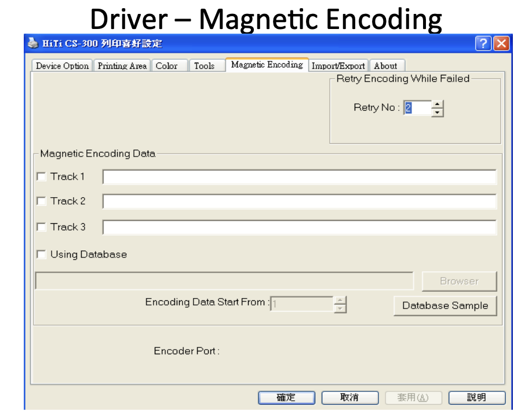Screen dimensions: 532x414
Task: Confirm with the 確定 button
Action: point(286,398)
